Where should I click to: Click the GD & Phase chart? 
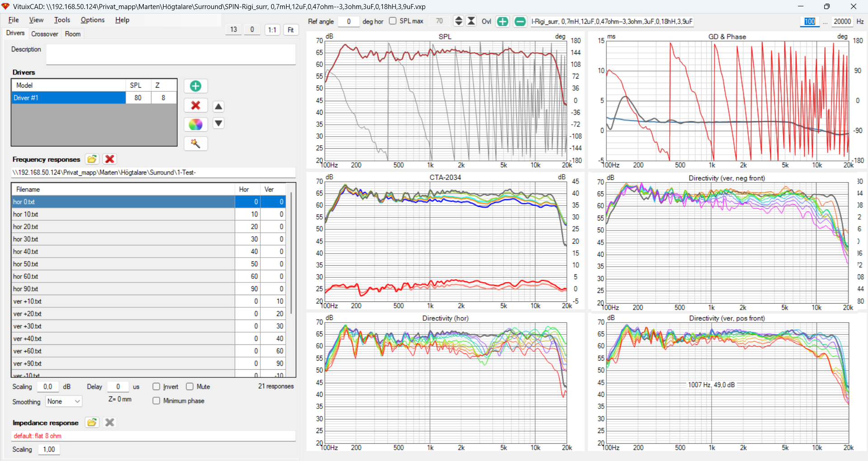[x=727, y=100]
